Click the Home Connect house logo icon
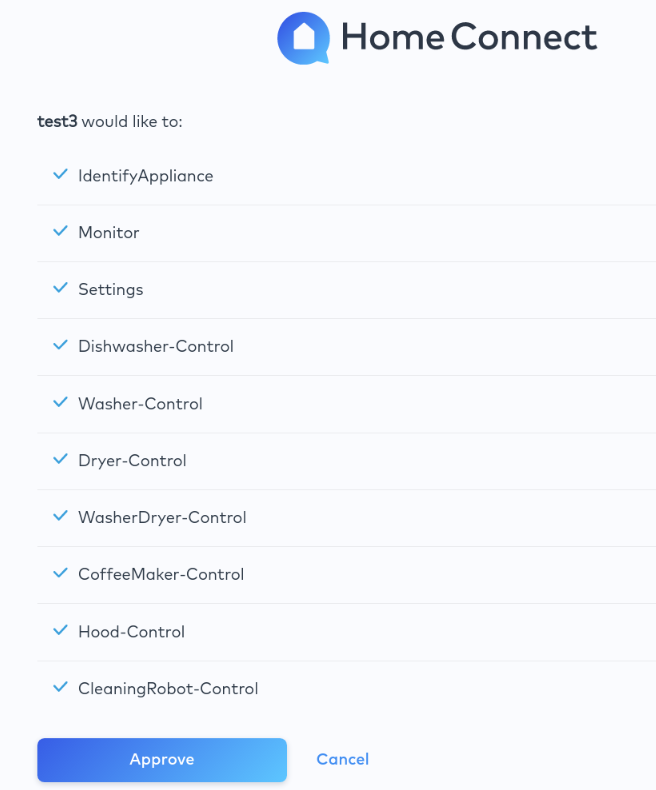The image size is (656, 790). tap(304, 38)
